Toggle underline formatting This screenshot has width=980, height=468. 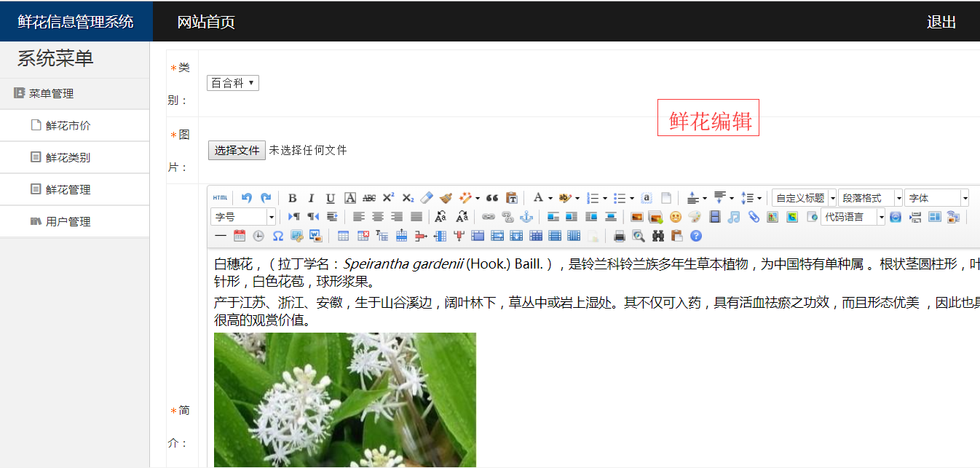(x=331, y=198)
